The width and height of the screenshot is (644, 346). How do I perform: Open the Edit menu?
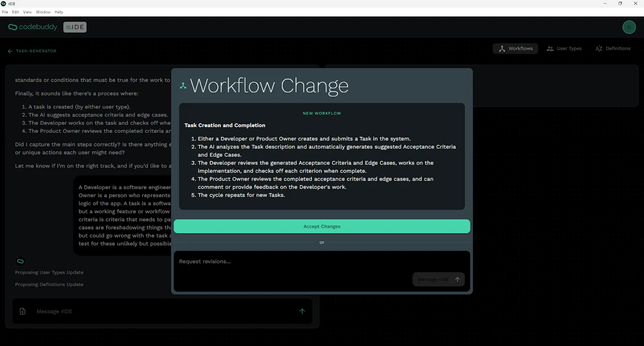point(15,12)
